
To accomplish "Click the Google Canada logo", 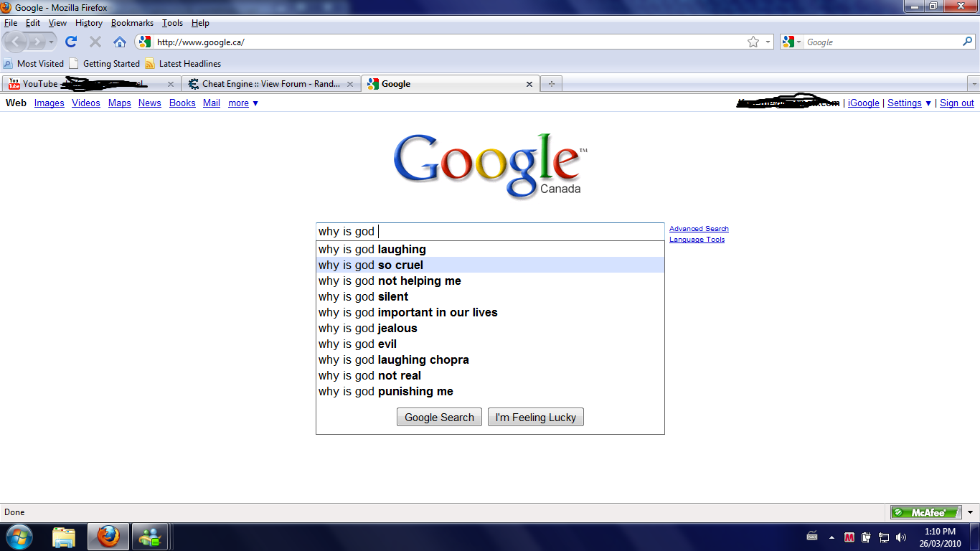I will point(490,165).
